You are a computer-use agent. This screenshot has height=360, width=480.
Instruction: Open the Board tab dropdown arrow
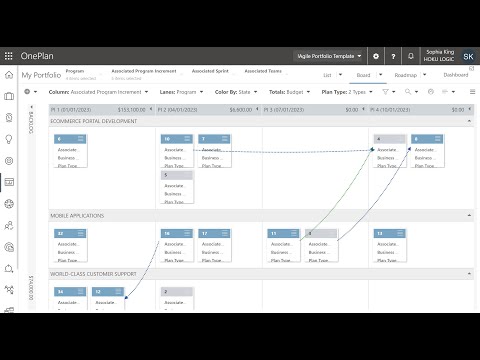click(380, 75)
